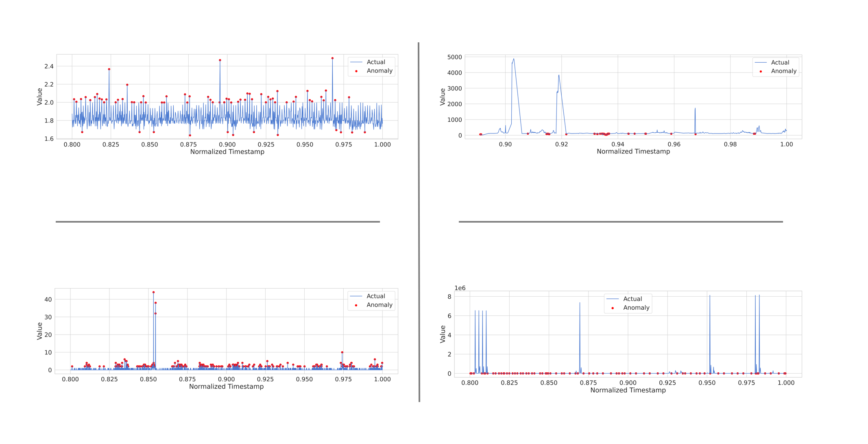
Task: Click the Actual legend entry in top-right chart
Action: click(x=780, y=63)
